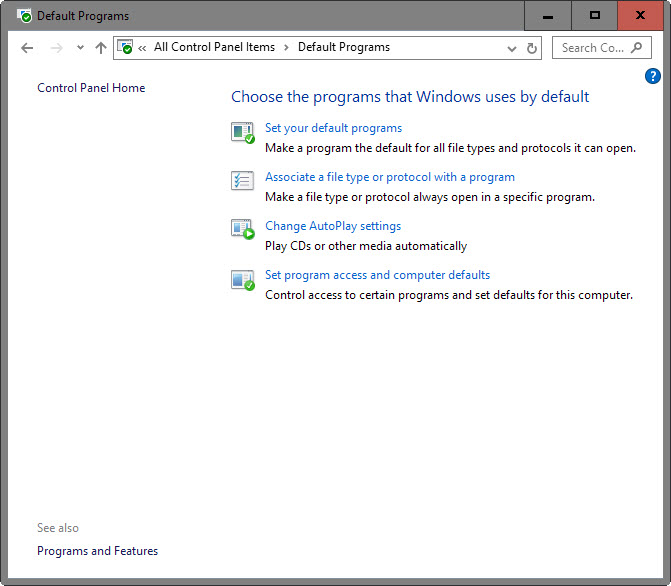Click the Set program access defaults icon
This screenshot has height=586, width=671.
click(243, 280)
